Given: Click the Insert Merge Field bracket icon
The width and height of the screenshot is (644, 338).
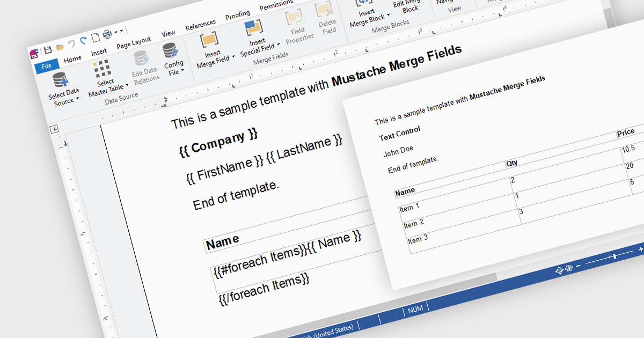Looking at the screenshot, I should (x=209, y=40).
